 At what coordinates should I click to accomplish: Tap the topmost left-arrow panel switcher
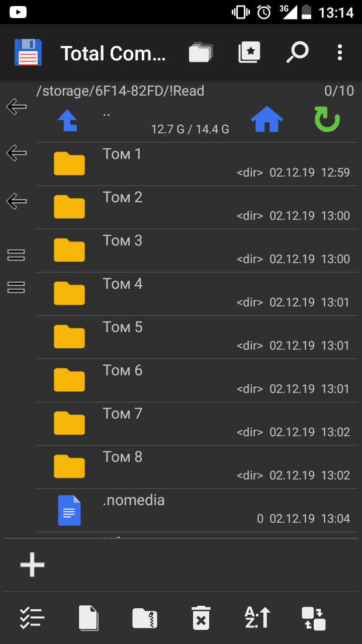coord(17,106)
